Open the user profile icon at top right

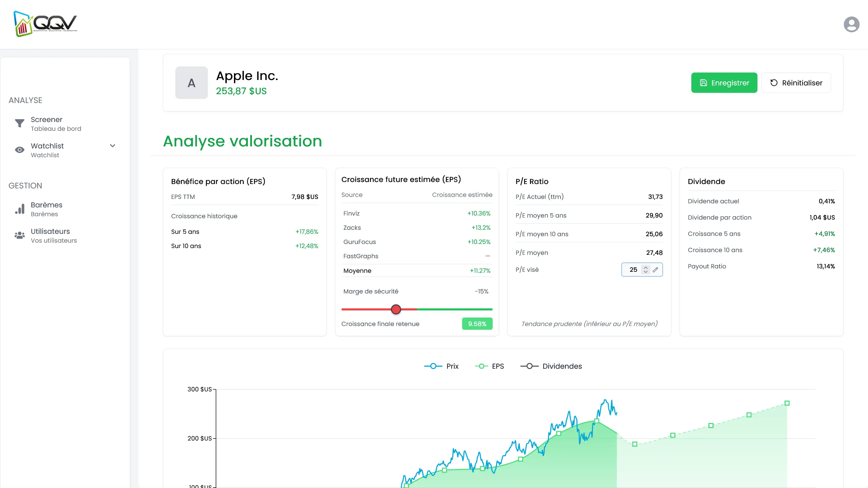[x=851, y=24]
